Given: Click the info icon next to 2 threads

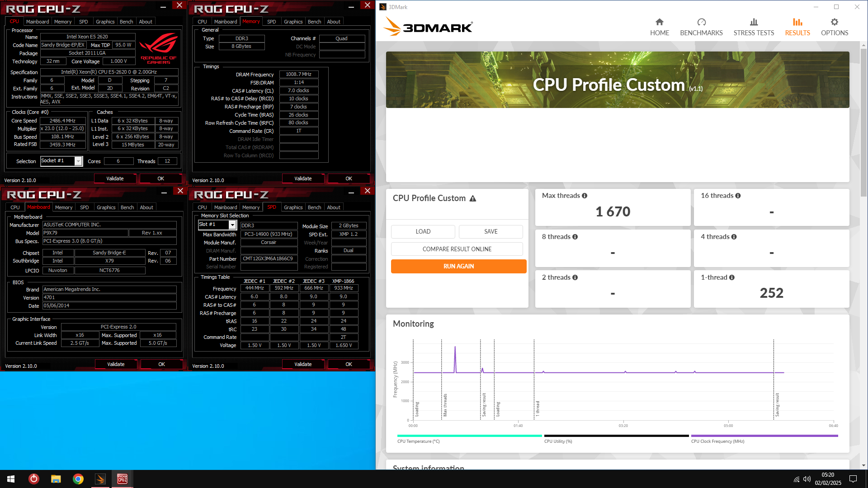Looking at the screenshot, I should [575, 277].
